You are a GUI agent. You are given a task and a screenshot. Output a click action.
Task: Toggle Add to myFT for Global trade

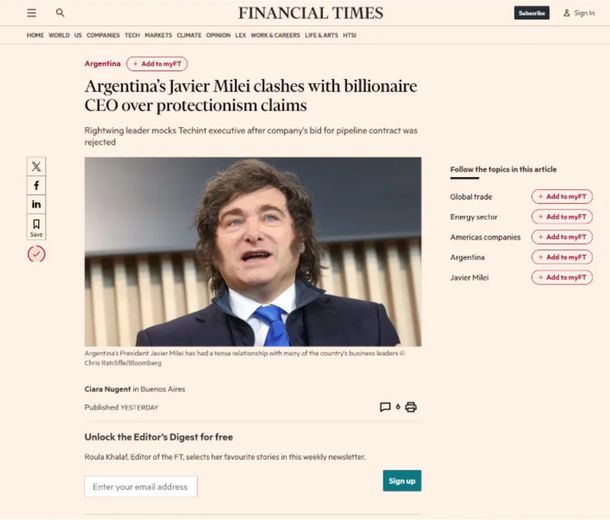coord(561,197)
